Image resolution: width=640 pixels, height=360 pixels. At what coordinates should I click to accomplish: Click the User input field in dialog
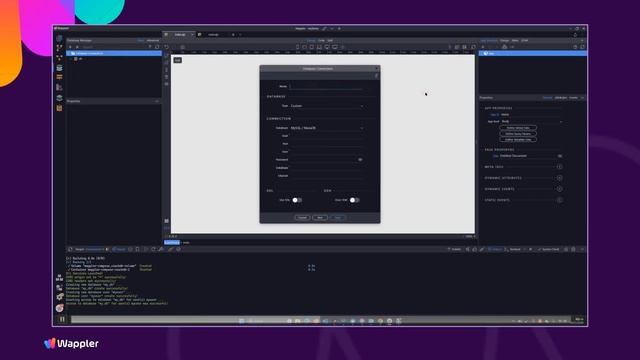coord(326,151)
